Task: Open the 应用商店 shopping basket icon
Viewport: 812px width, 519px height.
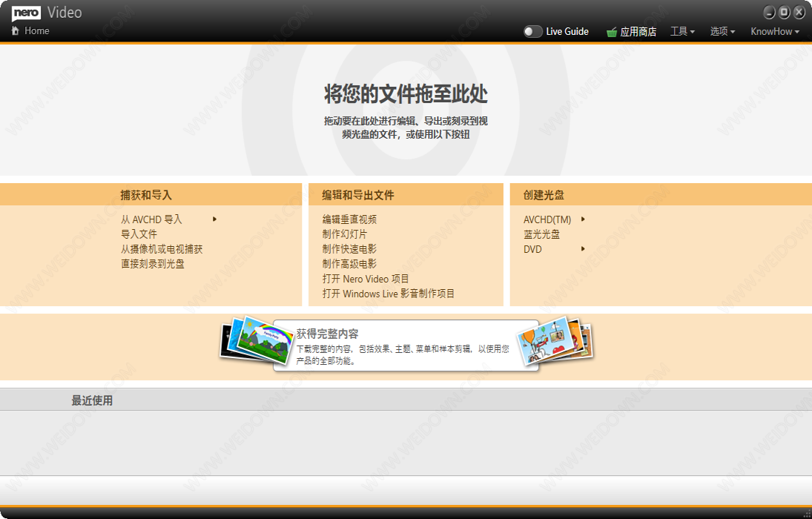Action: click(x=612, y=32)
